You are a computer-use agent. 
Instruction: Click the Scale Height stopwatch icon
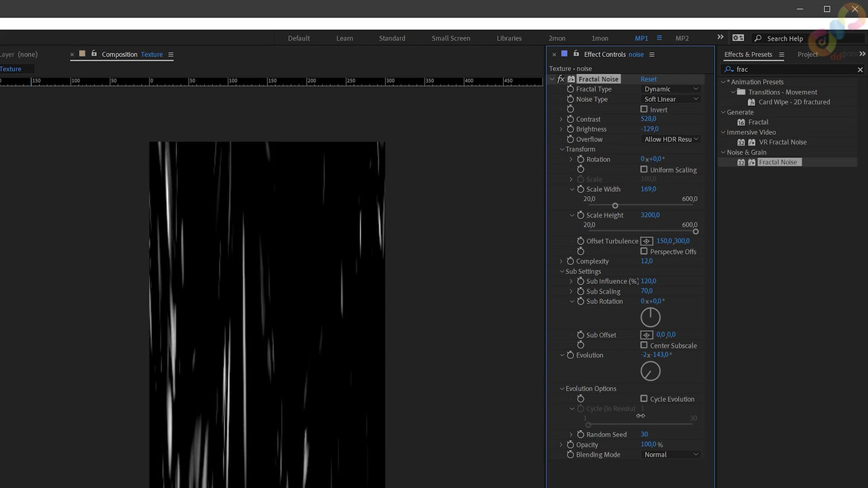point(580,216)
